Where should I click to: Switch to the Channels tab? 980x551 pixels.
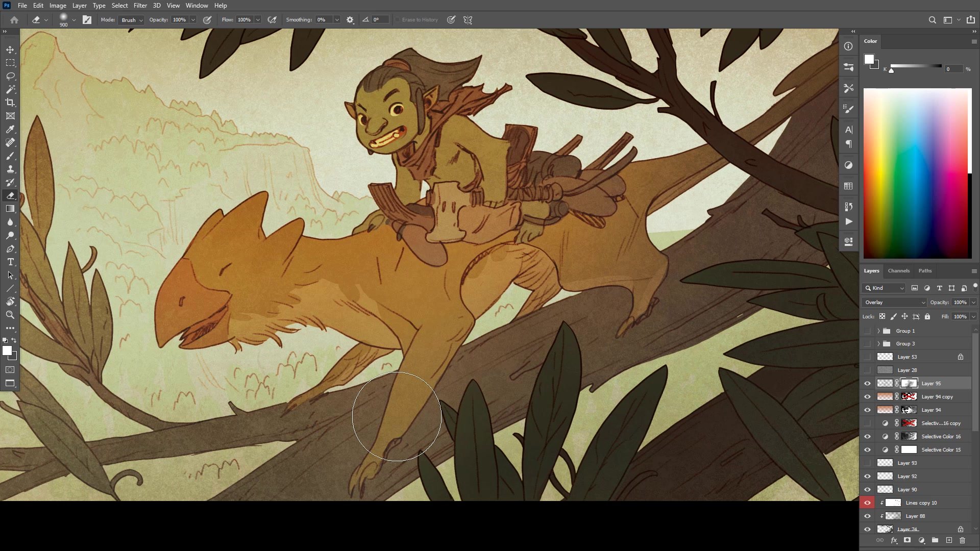[x=898, y=271]
